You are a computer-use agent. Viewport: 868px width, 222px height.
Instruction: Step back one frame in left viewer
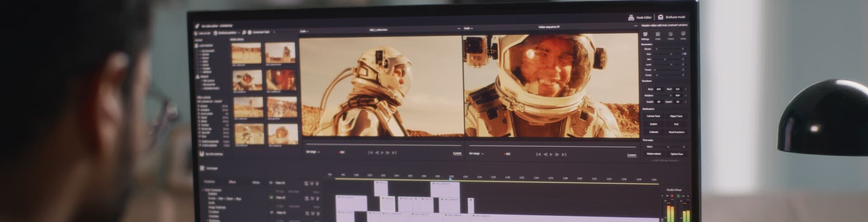377,153
